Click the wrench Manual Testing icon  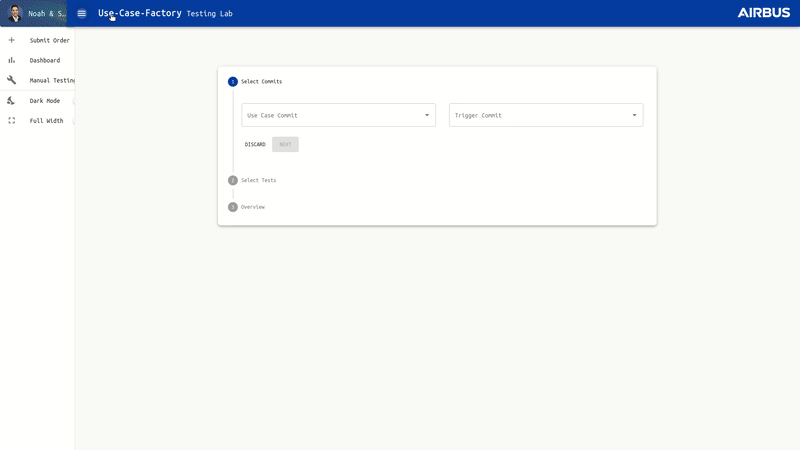[12, 80]
